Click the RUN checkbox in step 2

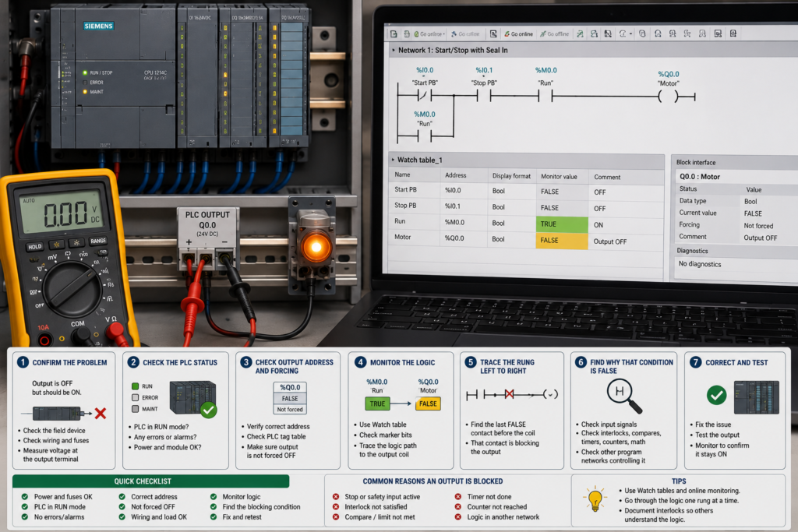pyautogui.click(x=135, y=386)
